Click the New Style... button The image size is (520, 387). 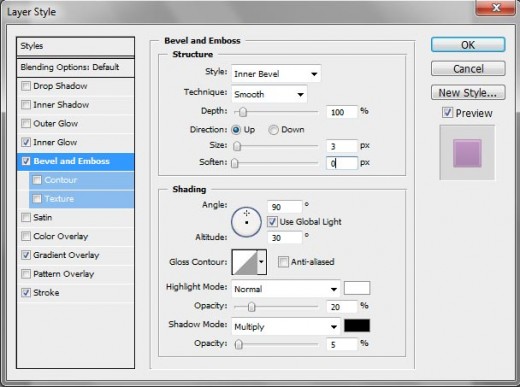[468, 93]
